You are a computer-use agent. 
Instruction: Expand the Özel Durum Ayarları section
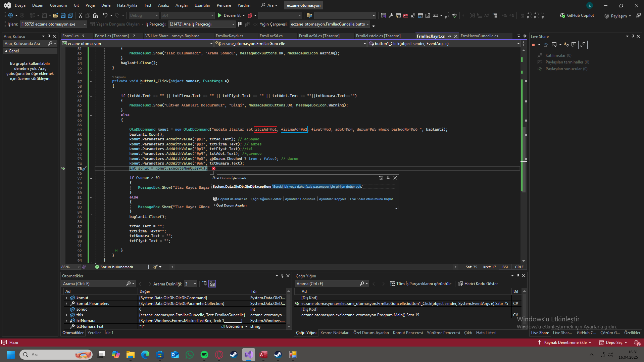[214, 205]
